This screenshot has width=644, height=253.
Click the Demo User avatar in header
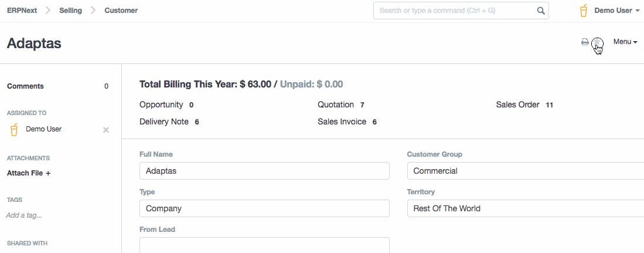pos(584,11)
